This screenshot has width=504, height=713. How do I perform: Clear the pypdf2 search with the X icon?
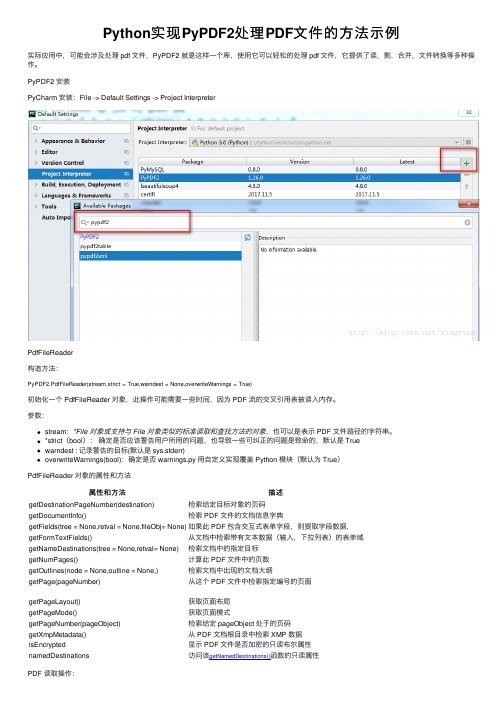[467, 222]
